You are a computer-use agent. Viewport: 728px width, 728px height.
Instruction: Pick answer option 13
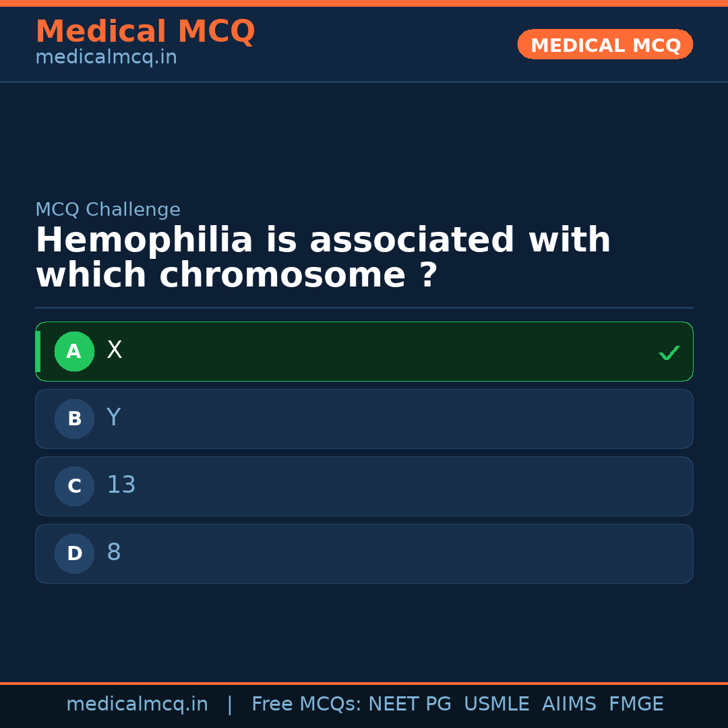(x=364, y=486)
